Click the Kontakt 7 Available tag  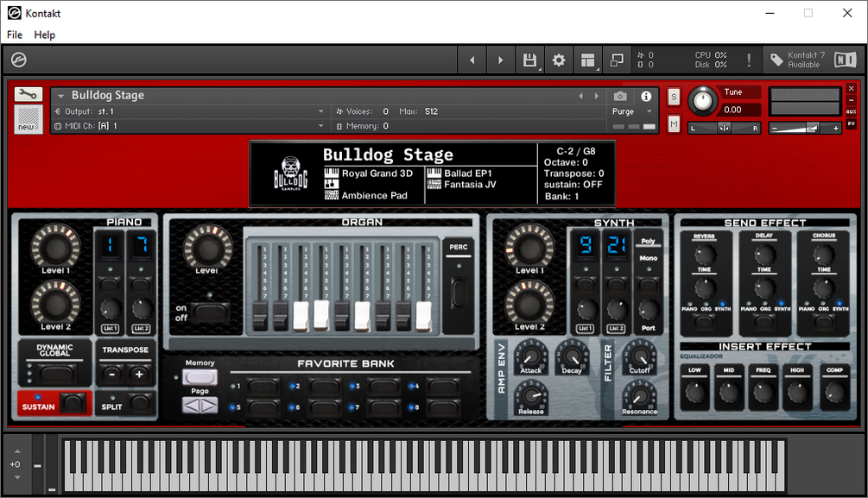(x=798, y=60)
